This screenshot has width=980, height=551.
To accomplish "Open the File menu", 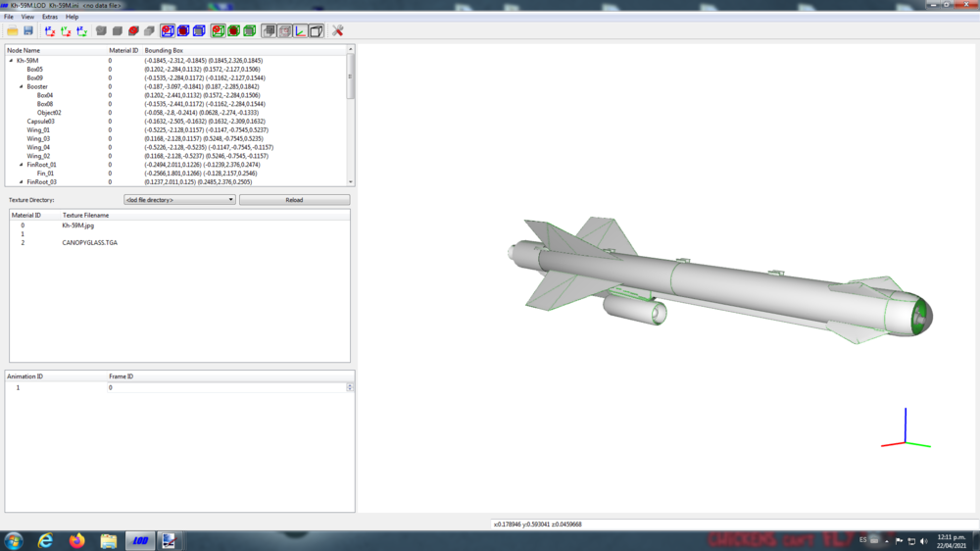I will 9,17.
